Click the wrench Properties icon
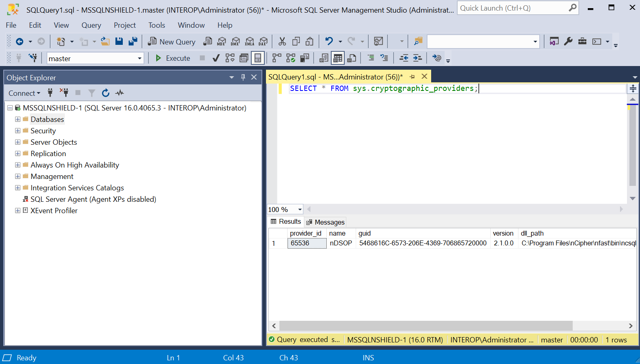Image resolution: width=640 pixels, height=364 pixels. pos(568,41)
